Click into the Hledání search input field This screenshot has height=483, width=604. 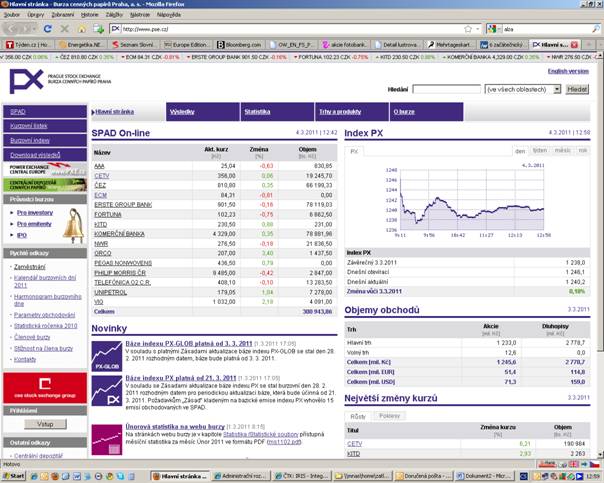[446, 89]
